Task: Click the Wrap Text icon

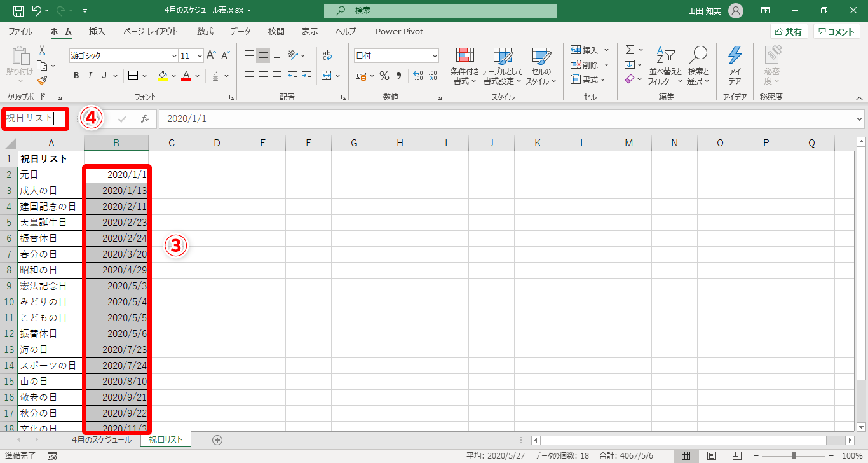Action: pyautogui.click(x=327, y=55)
